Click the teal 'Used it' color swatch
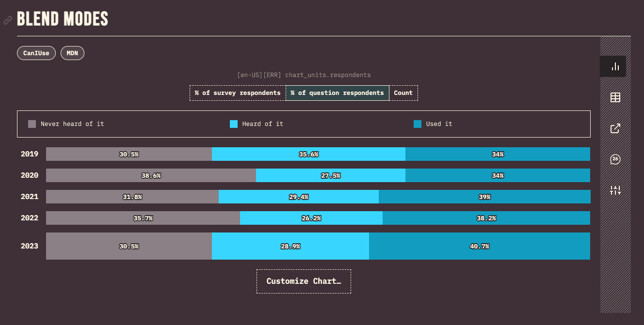 418,124
